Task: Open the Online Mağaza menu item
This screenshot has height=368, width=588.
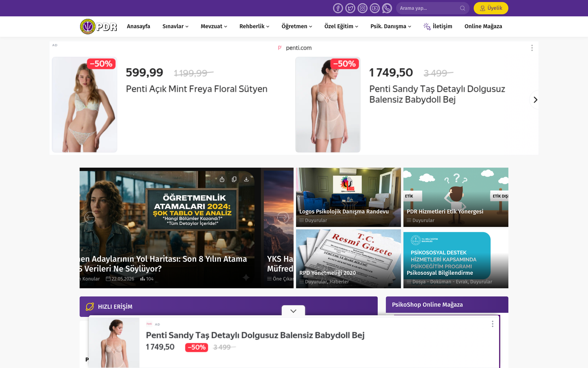Action: pyautogui.click(x=483, y=26)
